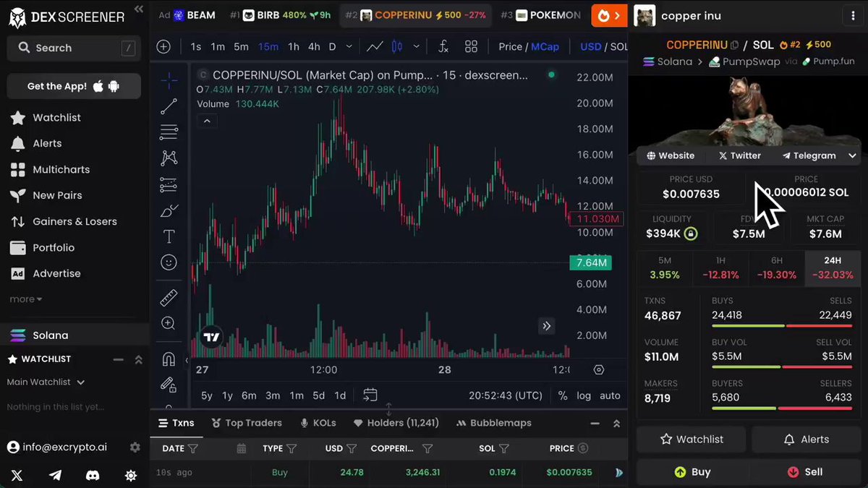This screenshot has height=488, width=868.
Task: Switch to the Top Traders tab
Action: coord(247,423)
